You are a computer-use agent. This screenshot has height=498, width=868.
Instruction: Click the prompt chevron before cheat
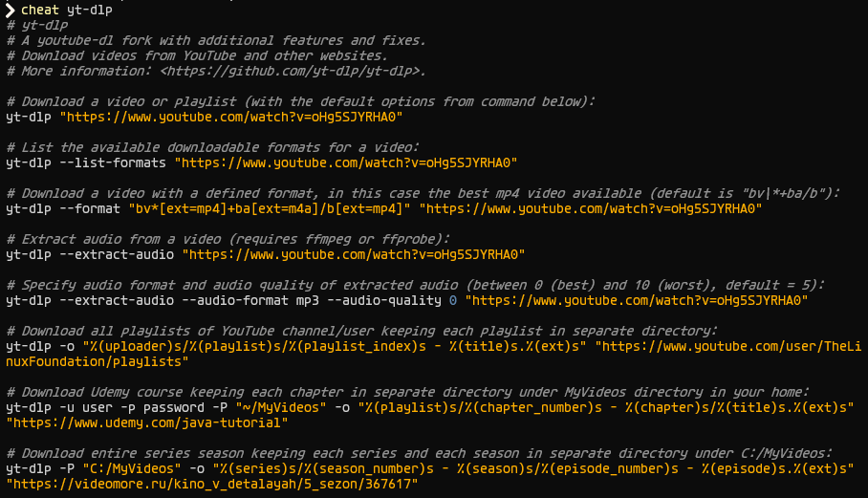[x=10, y=10]
